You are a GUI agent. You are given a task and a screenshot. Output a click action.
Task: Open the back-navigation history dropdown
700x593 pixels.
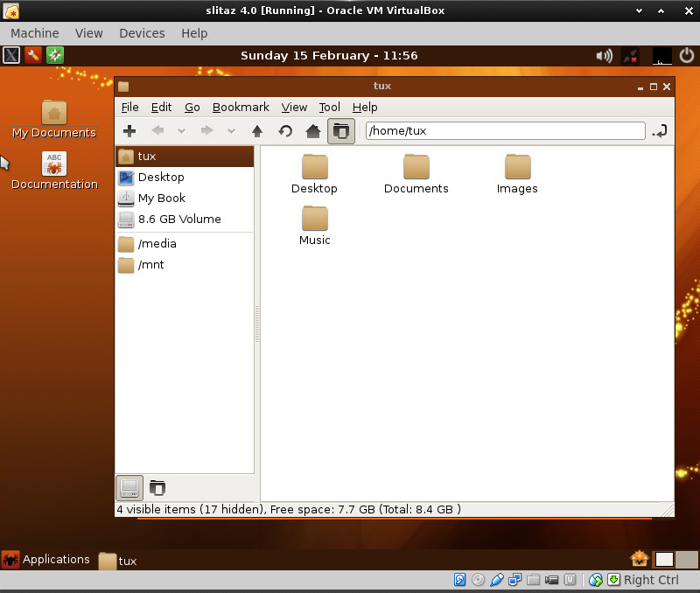tap(180, 131)
